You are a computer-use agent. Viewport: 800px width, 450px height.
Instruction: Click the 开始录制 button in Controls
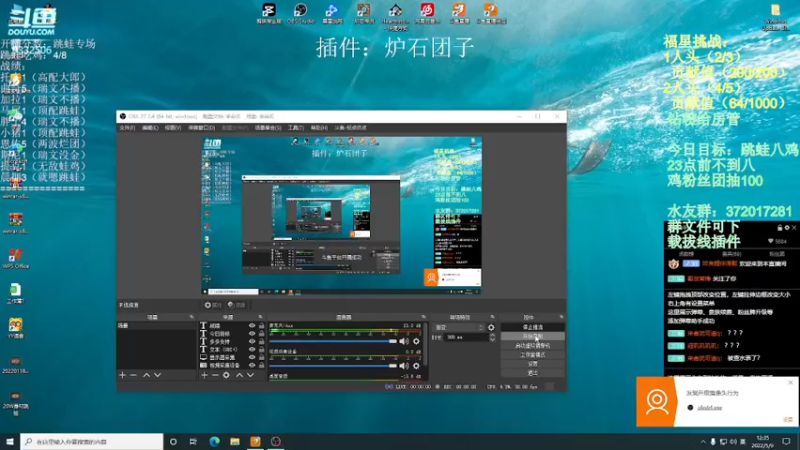click(x=533, y=336)
